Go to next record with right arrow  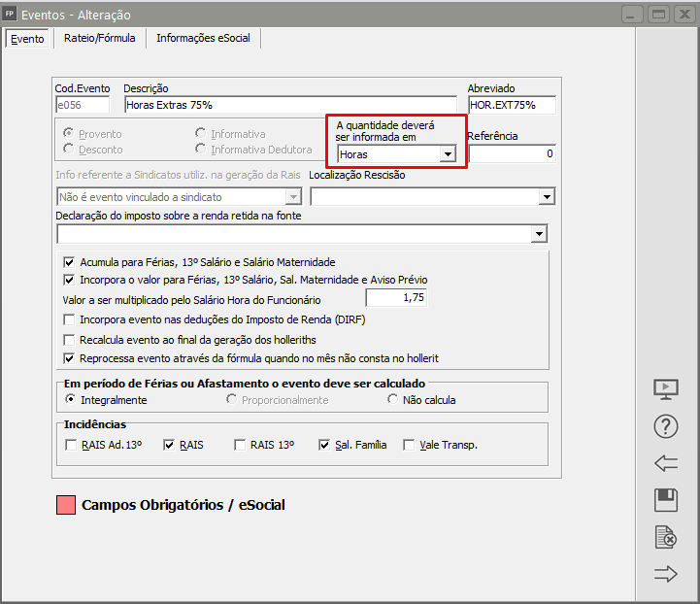(666, 574)
